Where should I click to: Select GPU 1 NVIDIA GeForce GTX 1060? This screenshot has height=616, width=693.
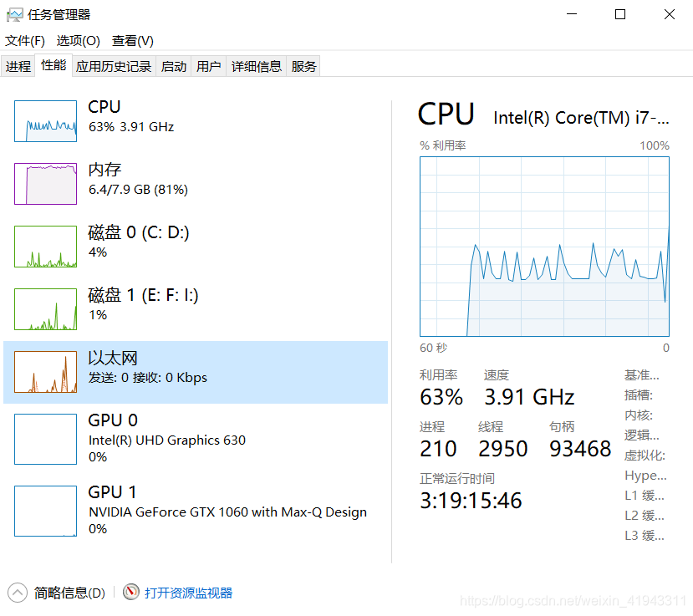click(x=196, y=511)
